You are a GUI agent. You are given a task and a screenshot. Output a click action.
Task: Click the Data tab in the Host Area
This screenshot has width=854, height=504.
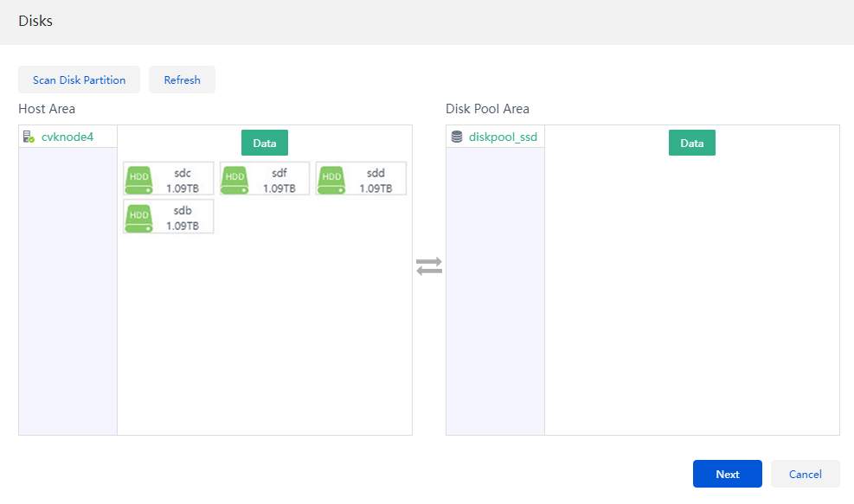click(265, 143)
